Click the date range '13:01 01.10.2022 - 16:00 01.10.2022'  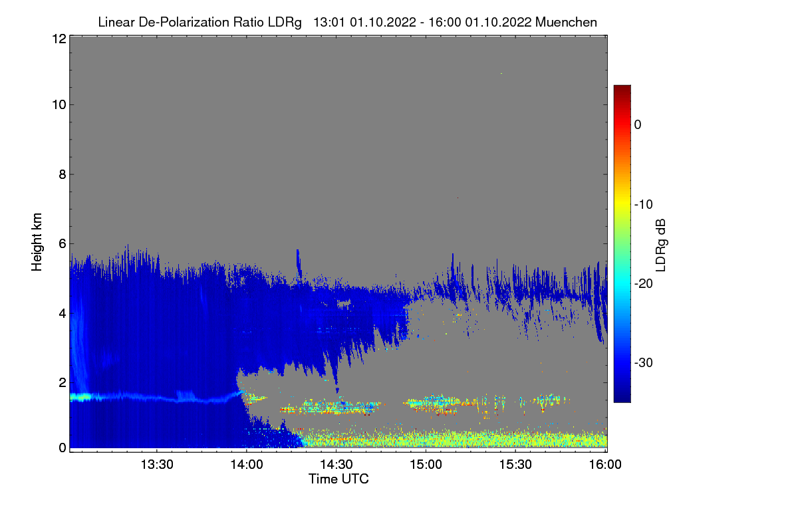422,22
